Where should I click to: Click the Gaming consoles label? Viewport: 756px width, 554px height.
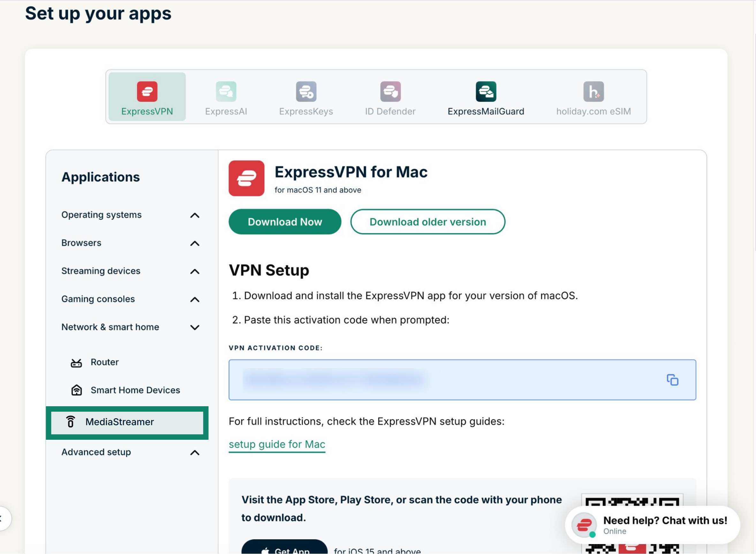click(98, 299)
